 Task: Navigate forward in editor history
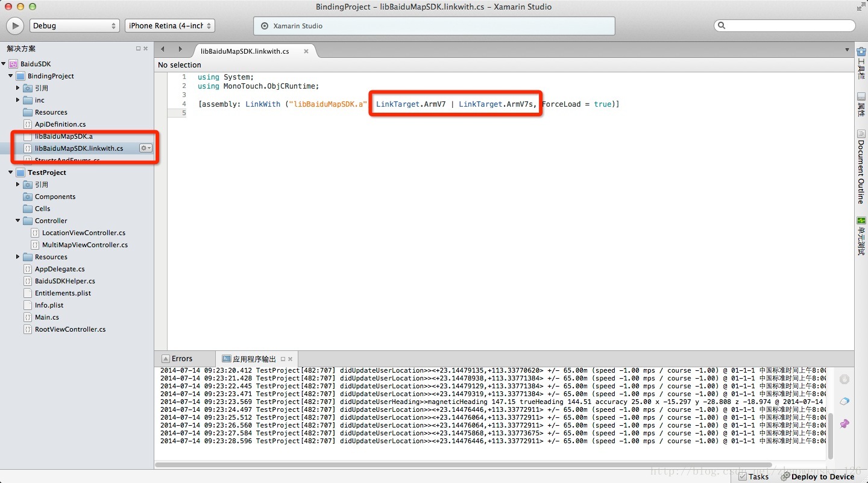point(180,49)
